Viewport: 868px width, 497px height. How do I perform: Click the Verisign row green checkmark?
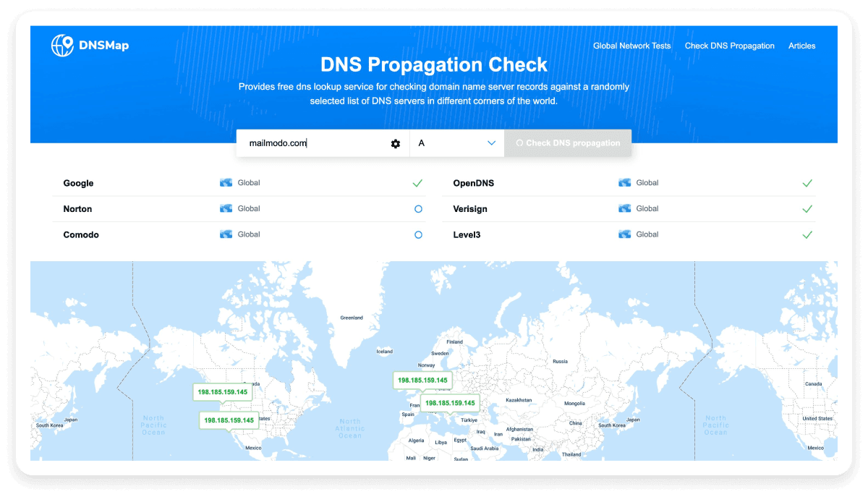[x=807, y=209]
